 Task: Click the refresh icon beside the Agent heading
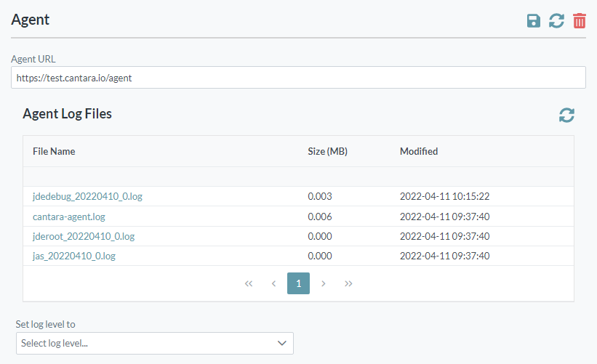[x=556, y=20]
